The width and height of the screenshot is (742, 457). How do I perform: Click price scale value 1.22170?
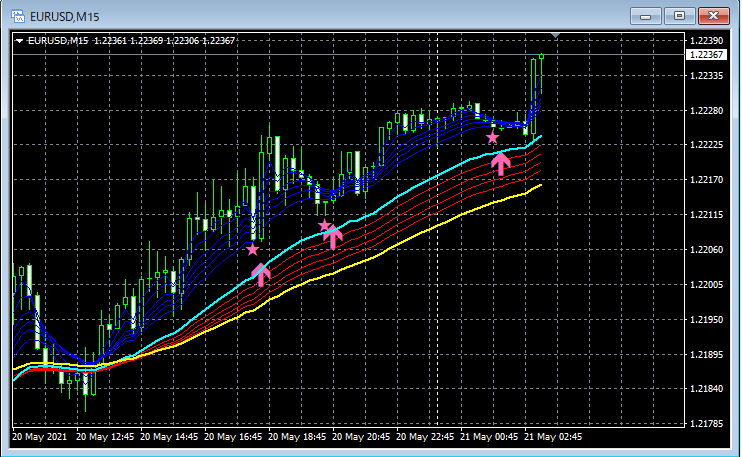707,180
